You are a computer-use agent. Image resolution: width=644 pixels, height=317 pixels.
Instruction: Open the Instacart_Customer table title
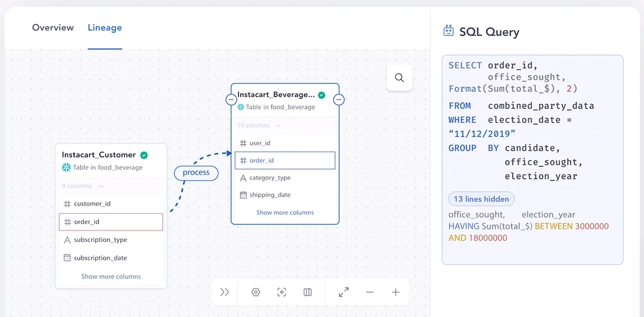99,155
